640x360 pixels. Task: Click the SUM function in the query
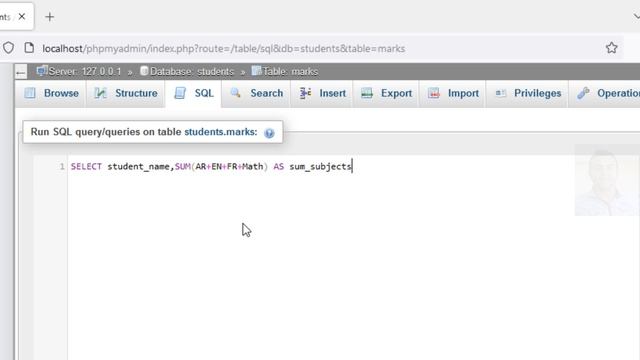tap(183, 167)
